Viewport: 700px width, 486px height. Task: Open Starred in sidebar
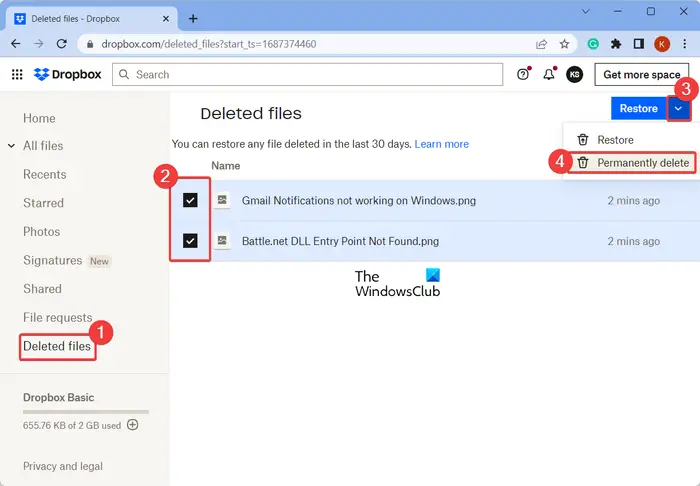point(43,203)
